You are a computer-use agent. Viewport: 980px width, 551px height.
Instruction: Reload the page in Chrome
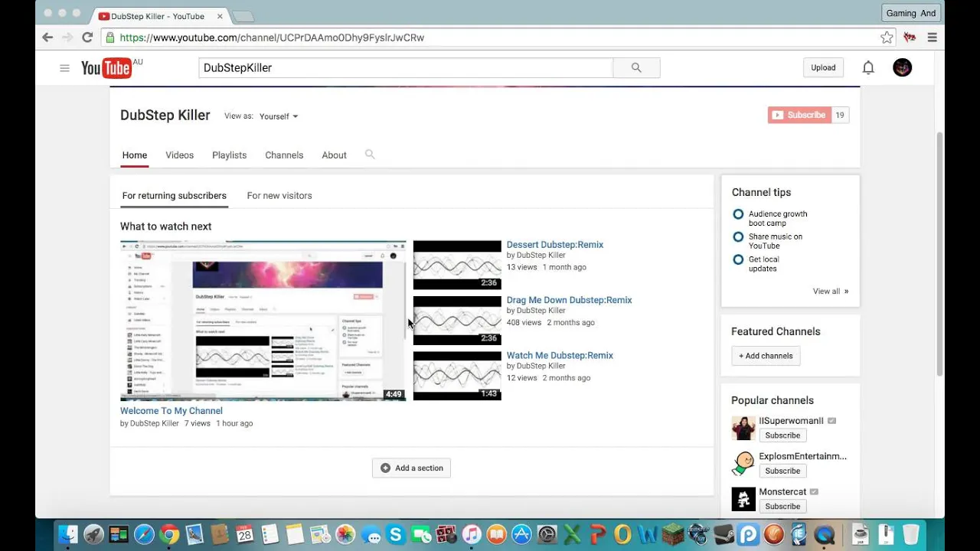coord(87,37)
